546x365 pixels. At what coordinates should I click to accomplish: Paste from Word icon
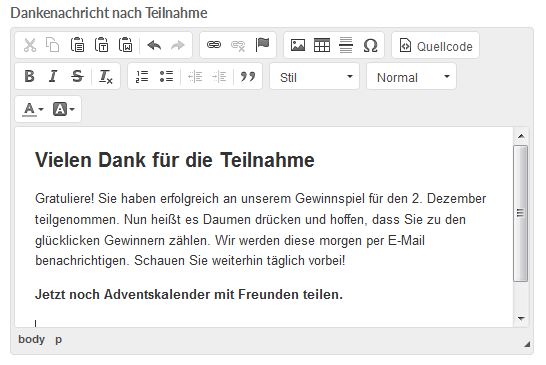(125, 45)
